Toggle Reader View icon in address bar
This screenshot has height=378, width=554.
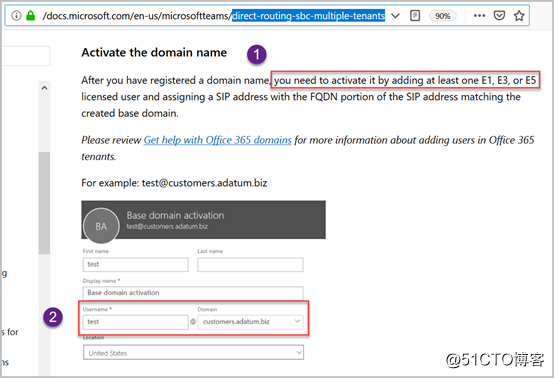pyautogui.click(x=415, y=16)
